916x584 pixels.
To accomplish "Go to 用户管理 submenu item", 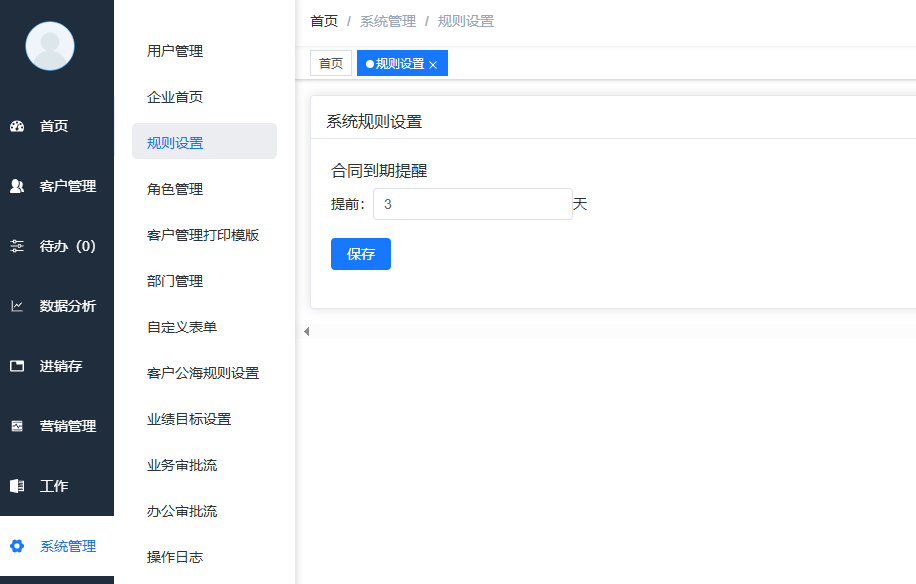I will pos(204,51).
